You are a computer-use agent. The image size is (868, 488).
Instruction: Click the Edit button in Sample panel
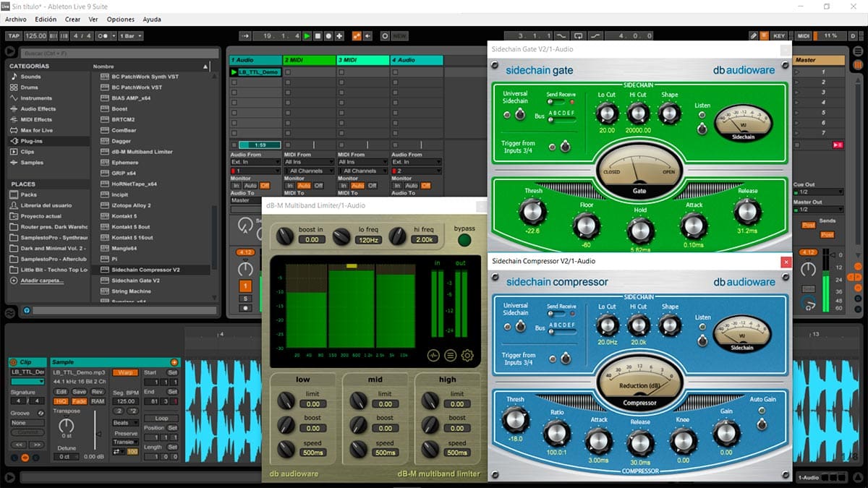point(61,391)
